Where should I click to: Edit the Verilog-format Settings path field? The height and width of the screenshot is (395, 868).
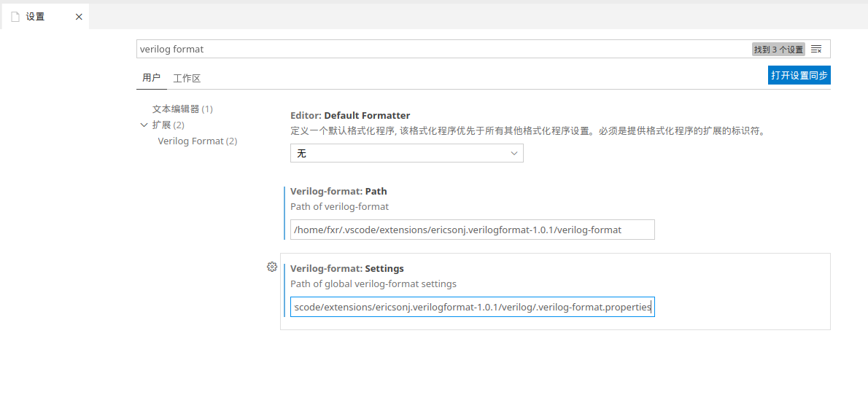(x=472, y=307)
